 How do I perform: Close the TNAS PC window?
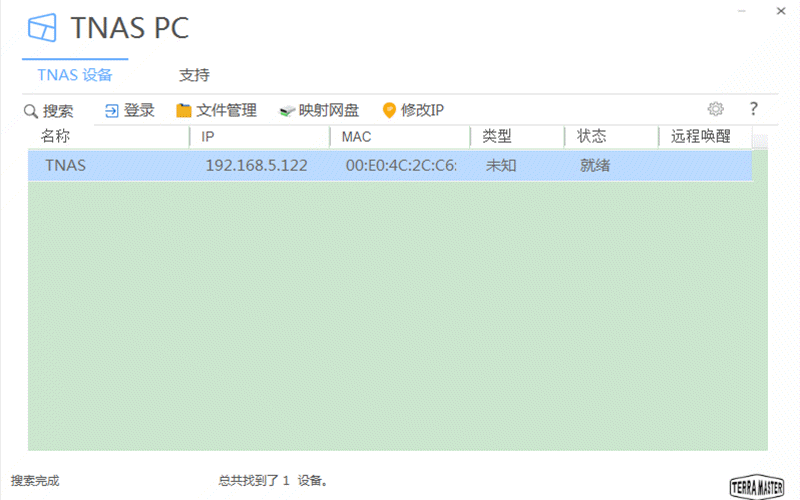(x=781, y=11)
